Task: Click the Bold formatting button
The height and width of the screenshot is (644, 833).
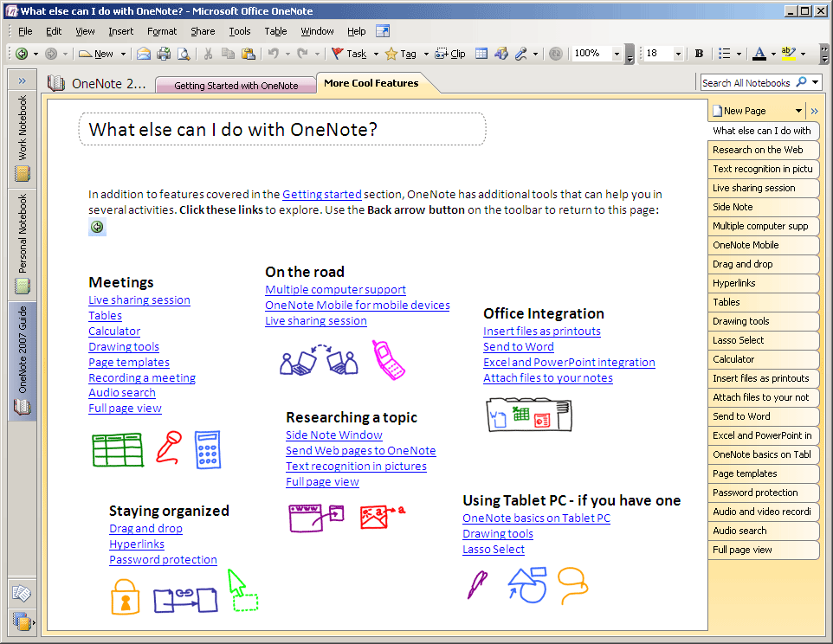Action: click(699, 54)
